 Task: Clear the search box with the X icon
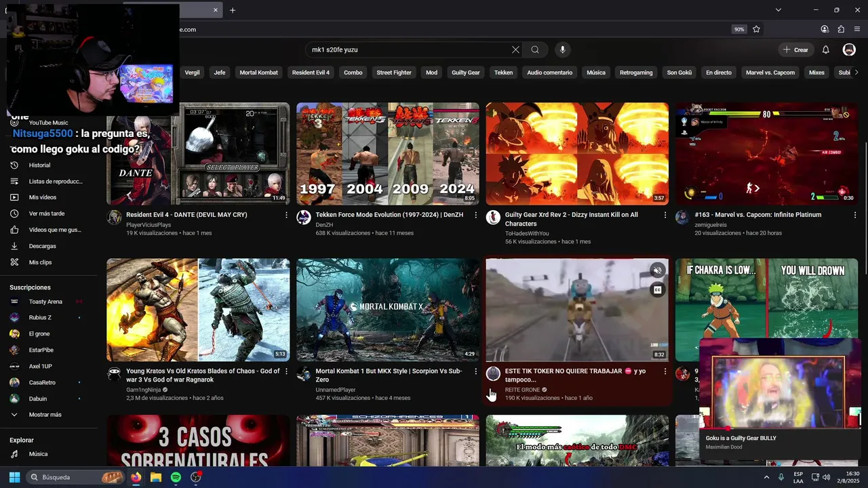click(x=515, y=49)
